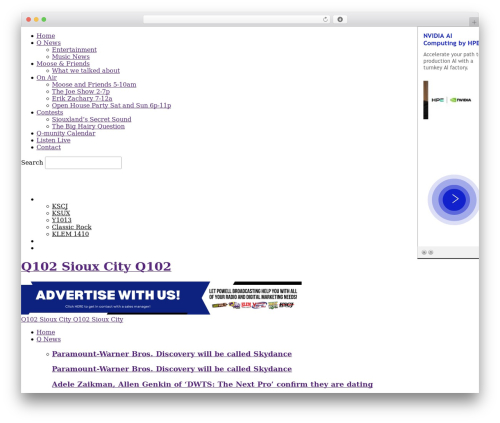Screen dimensions: 500x423
Task: Open Siouxland's Secret Sound link
Action: coord(92,119)
